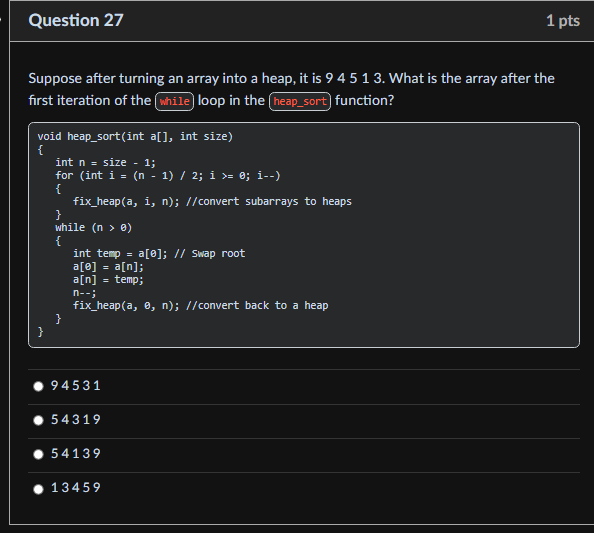
Task: Select the answer option 5 4 1 3 9
Action: 38,454
